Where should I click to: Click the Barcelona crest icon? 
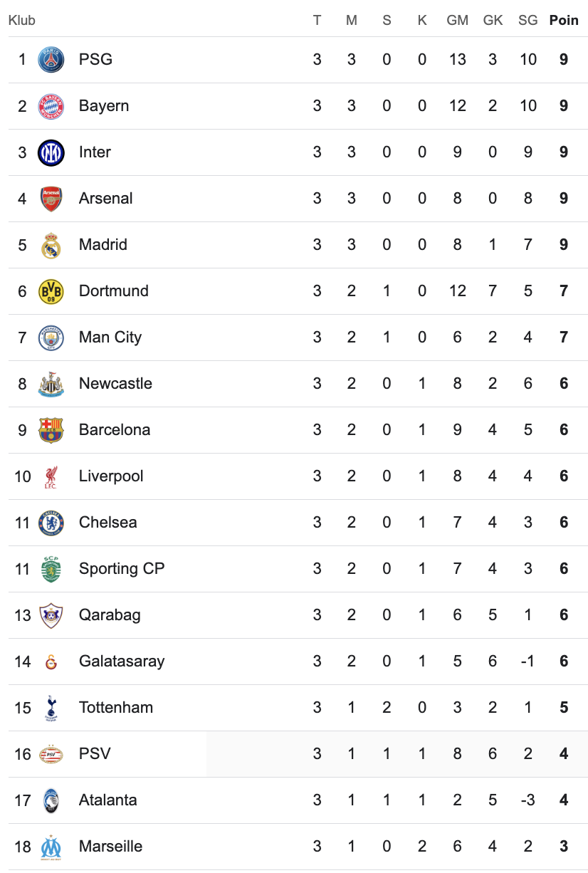click(x=51, y=430)
